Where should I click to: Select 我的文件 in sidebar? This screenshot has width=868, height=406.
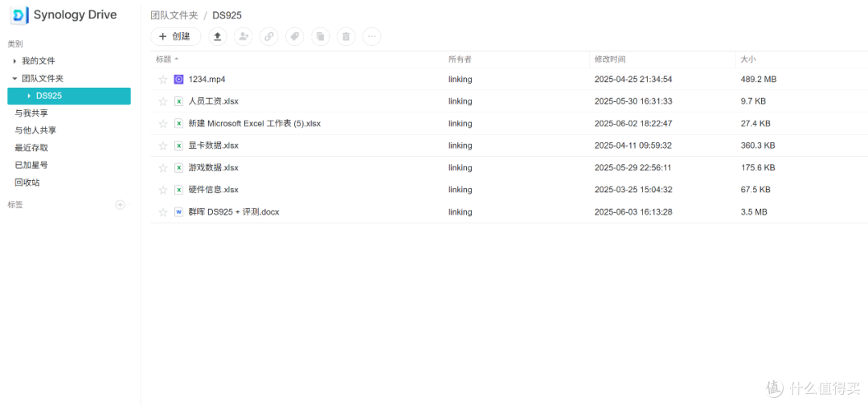tap(39, 61)
